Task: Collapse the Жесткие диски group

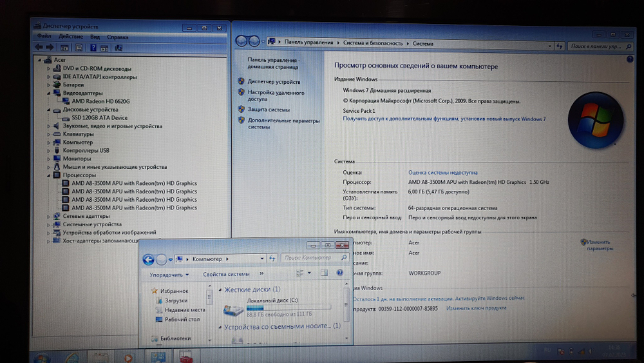Action: pyautogui.click(x=220, y=290)
